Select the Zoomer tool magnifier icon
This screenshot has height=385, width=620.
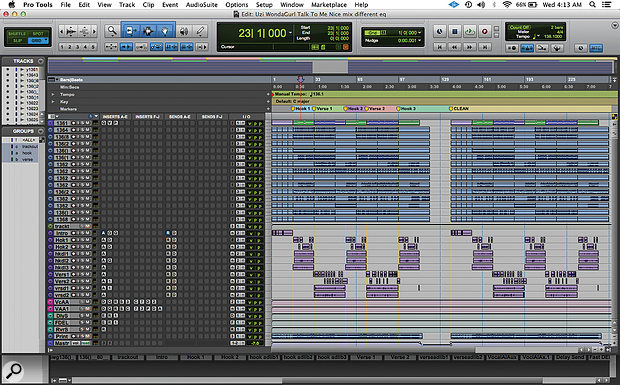pyautogui.click(x=112, y=30)
